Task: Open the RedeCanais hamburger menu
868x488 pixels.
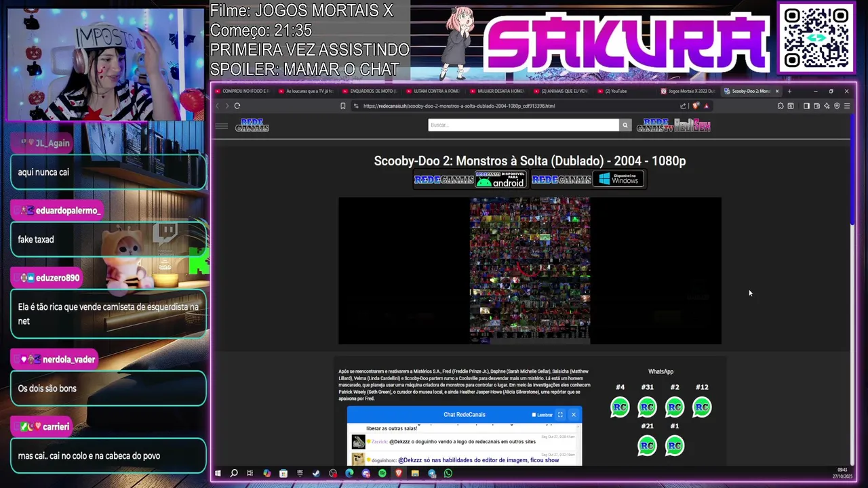Action: coord(221,125)
